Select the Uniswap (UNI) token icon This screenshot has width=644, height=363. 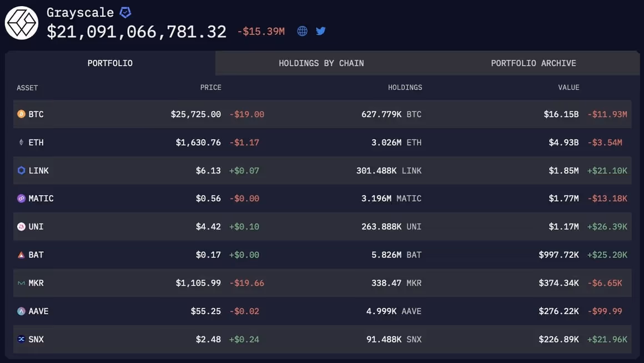click(21, 226)
